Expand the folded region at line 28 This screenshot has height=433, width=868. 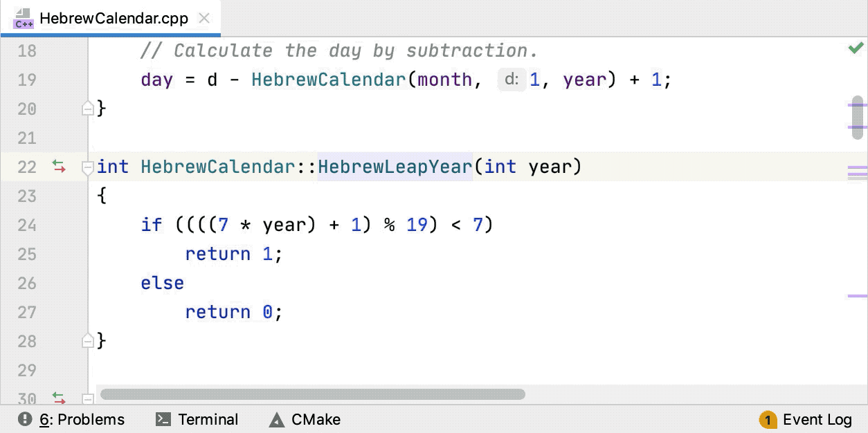(x=87, y=340)
